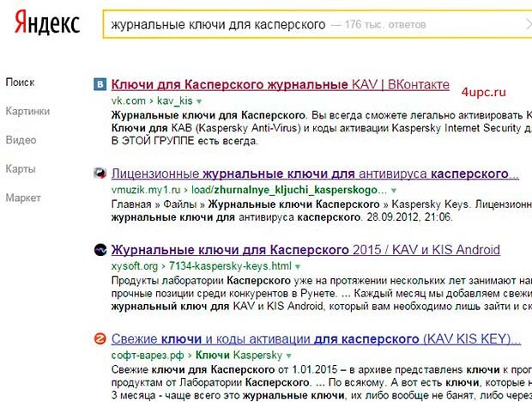Expand the dropdown arrow after zhurnalnye_kljuchi_kasperskogo

pyautogui.click(x=394, y=191)
